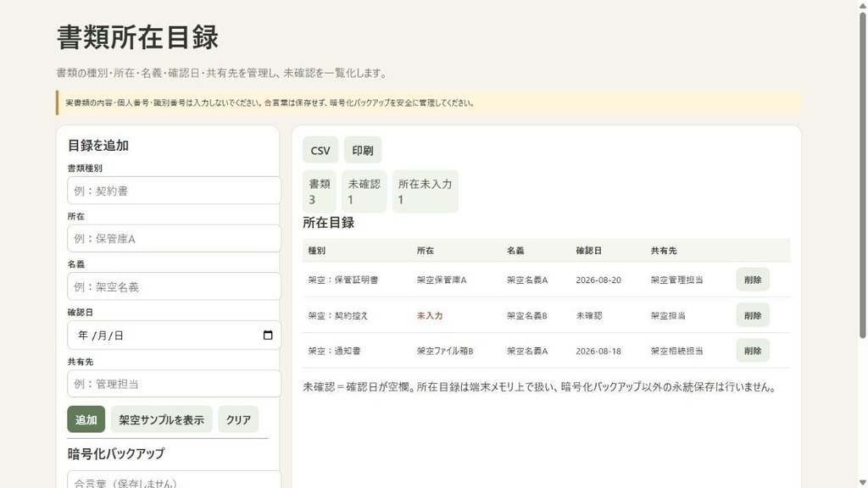Click the red 未入力 location cell
The image size is (868, 488).
[x=430, y=315]
